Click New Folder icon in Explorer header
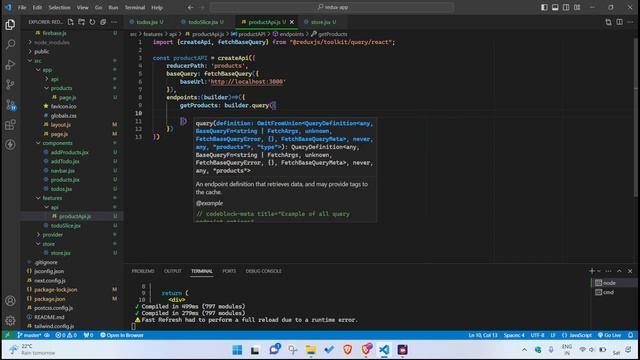The image size is (640, 360). pyautogui.click(x=82, y=22)
